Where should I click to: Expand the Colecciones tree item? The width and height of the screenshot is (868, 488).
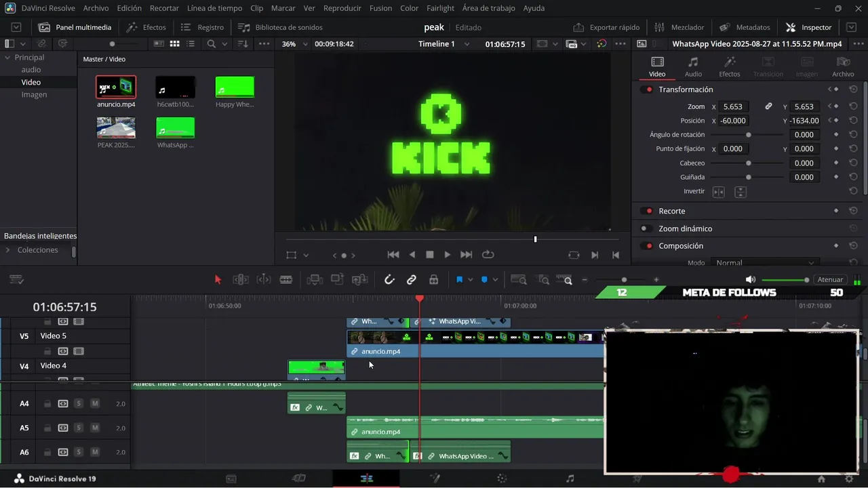click(7, 250)
